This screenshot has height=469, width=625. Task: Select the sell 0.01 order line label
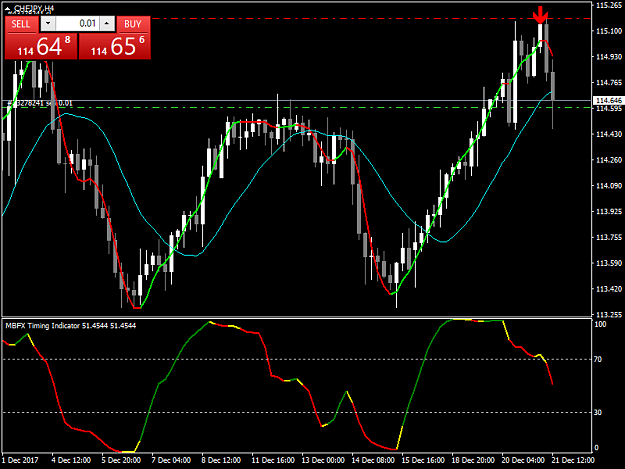(x=40, y=103)
